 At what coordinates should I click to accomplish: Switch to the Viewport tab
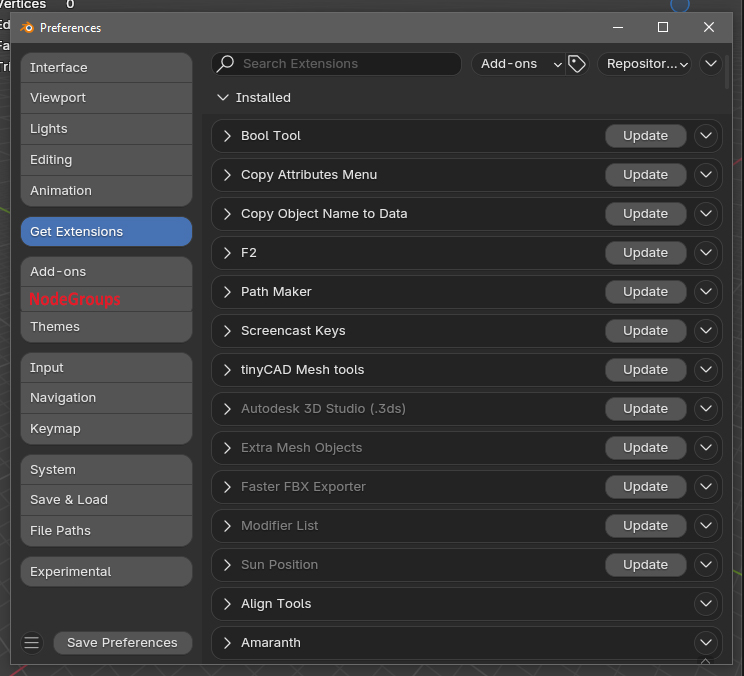tap(106, 98)
